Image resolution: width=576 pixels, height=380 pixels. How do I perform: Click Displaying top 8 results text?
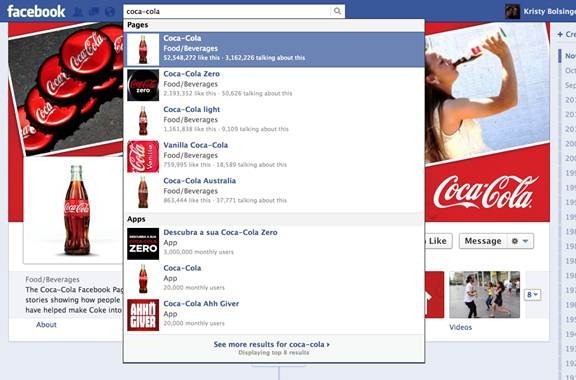click(x=274, y=353)
